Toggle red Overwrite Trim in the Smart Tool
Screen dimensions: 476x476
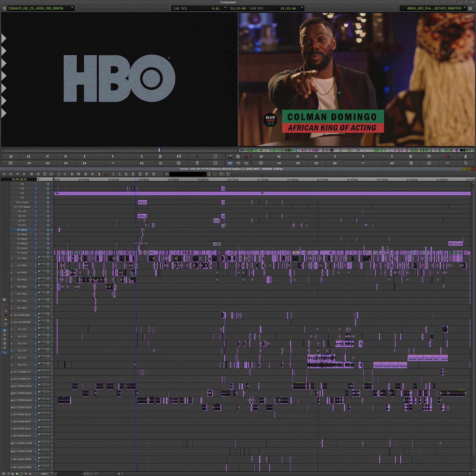point(6,315)
